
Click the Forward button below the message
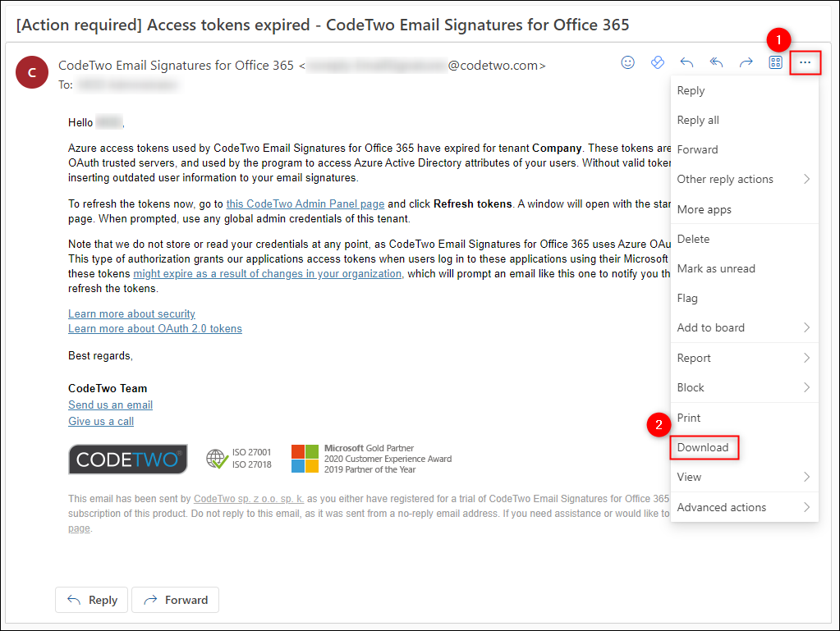coord(176,600)
